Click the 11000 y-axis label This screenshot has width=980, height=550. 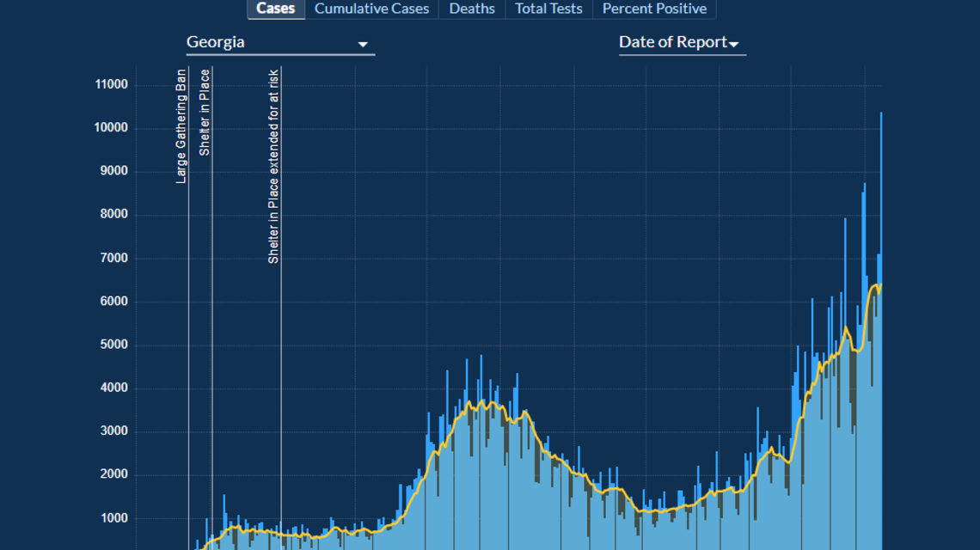[111, 84]
